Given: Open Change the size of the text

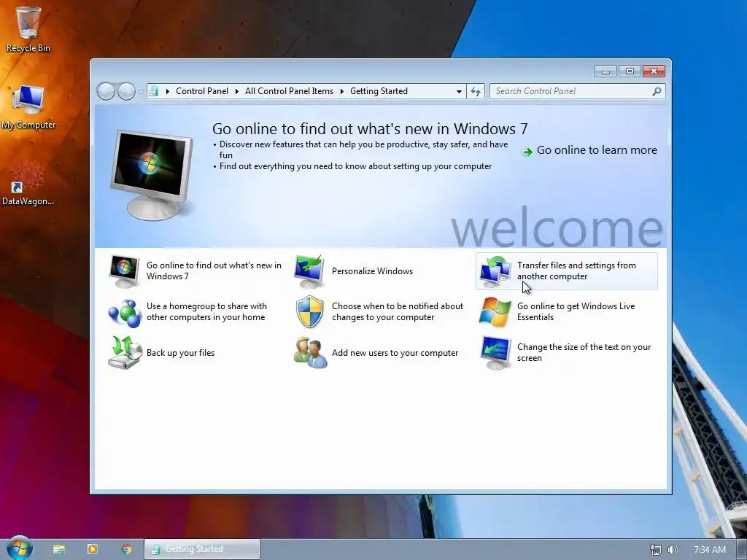Looking at the screenshot, I should [x=584, y=352].
